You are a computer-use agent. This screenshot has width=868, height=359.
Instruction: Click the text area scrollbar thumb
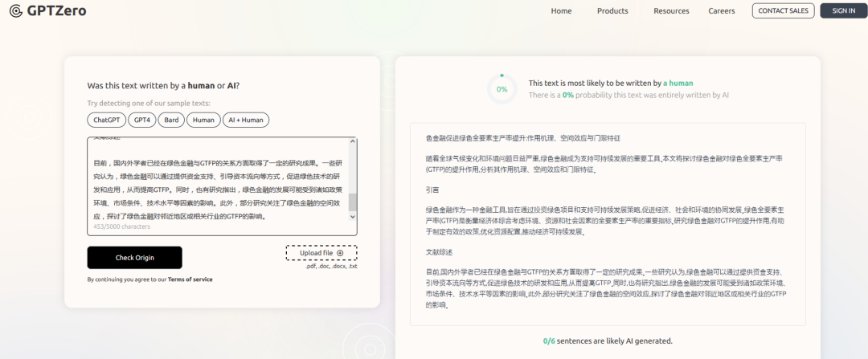pos(353,202)
